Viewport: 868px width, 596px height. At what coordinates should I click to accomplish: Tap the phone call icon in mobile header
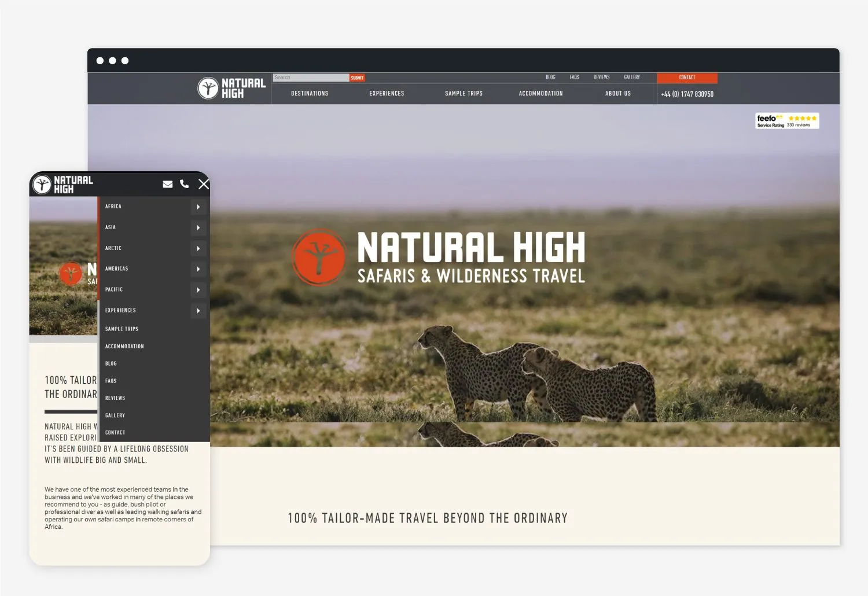coord(185,184)
